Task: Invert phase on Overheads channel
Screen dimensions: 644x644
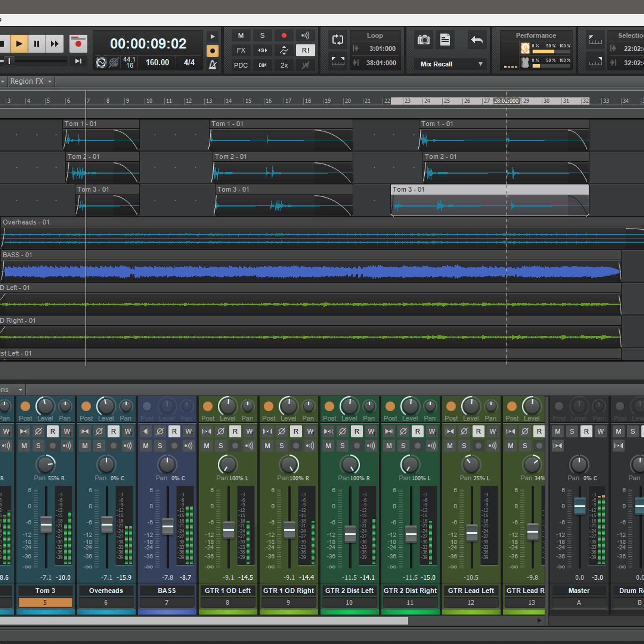Action: 99,431
